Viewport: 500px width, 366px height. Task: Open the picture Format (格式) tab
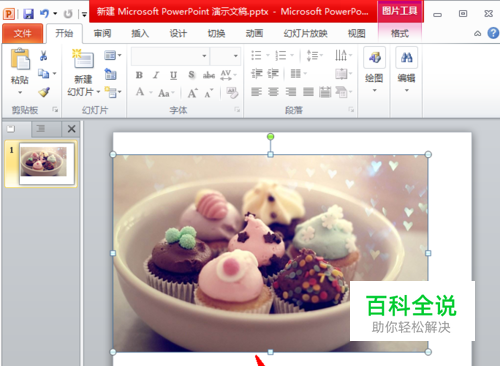(x=400, y=33)
